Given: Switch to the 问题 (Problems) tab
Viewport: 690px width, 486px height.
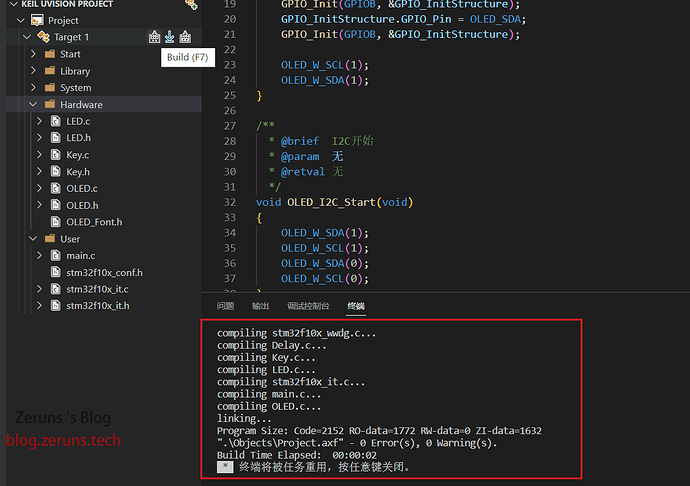Looking at the screenshot, I should pyautogui.click(x=225, y=306).
